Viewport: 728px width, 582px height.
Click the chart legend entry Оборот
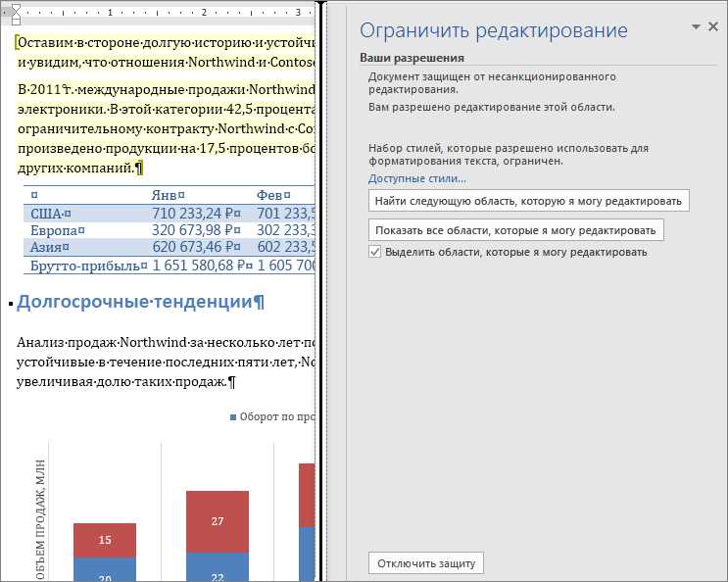tap(272, 416)
